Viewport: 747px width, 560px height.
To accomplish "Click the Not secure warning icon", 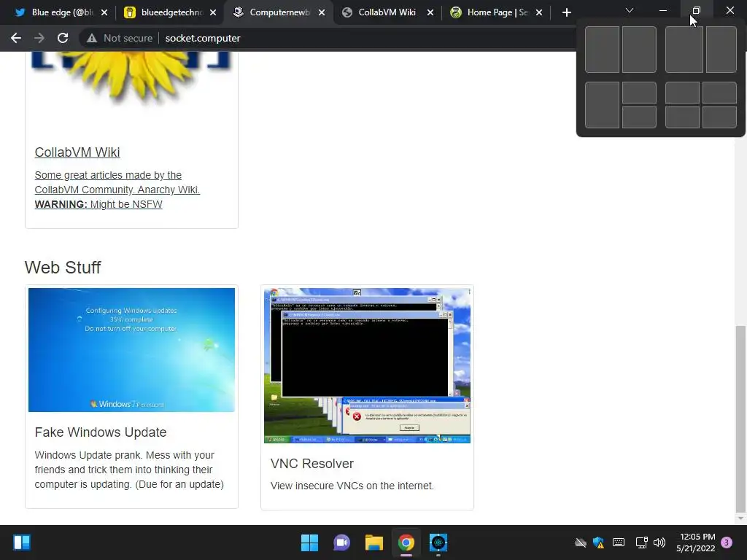I will [91, 38].
